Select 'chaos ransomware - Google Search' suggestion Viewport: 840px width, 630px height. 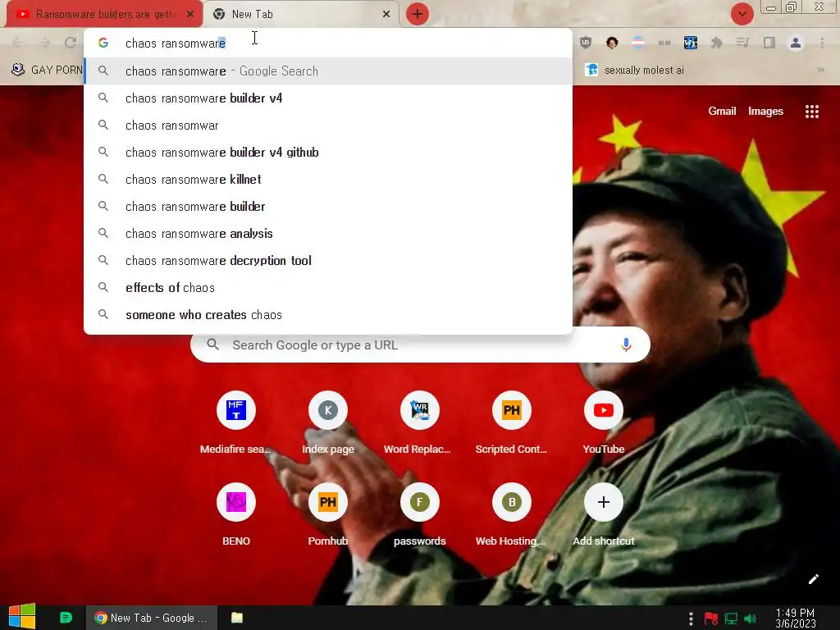tap(328, 71)
